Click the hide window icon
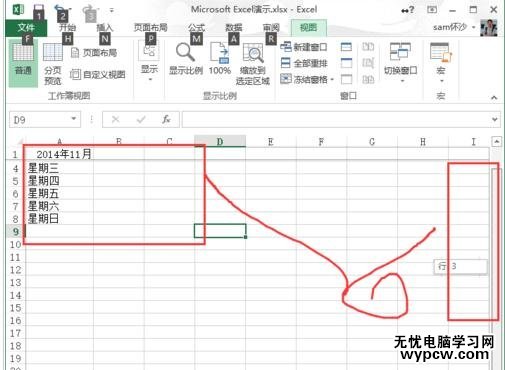The width and height of the screenshot is (505, 370). (346, 63)
